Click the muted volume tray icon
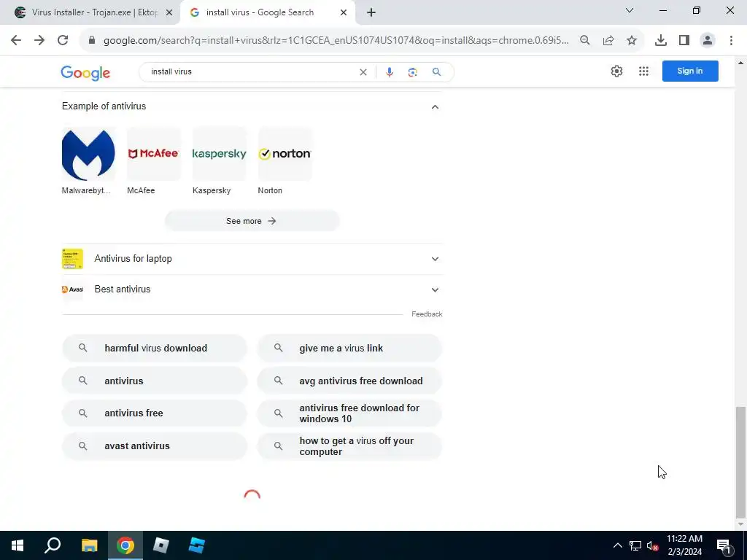 (x=652, y=545)
